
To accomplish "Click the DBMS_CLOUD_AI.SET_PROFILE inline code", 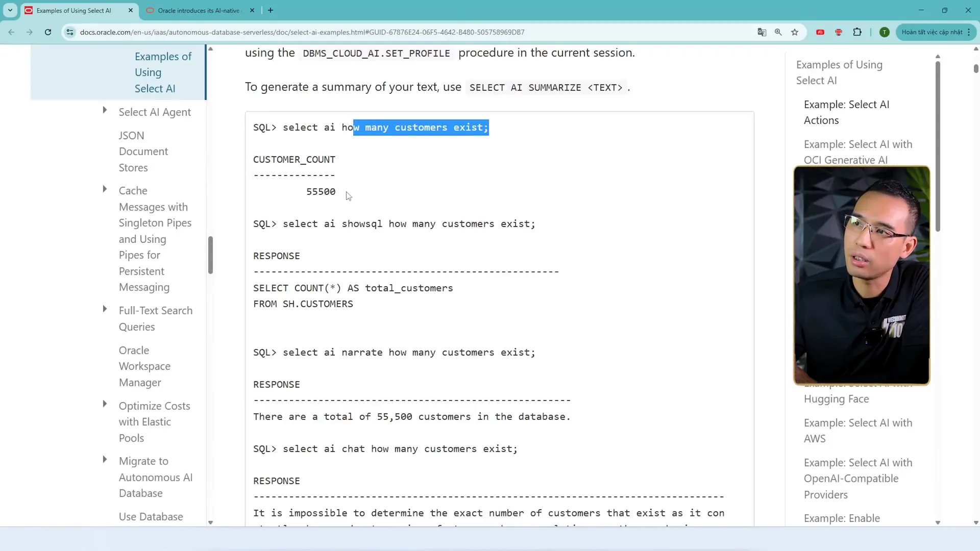I will click(x=376, y=53).
